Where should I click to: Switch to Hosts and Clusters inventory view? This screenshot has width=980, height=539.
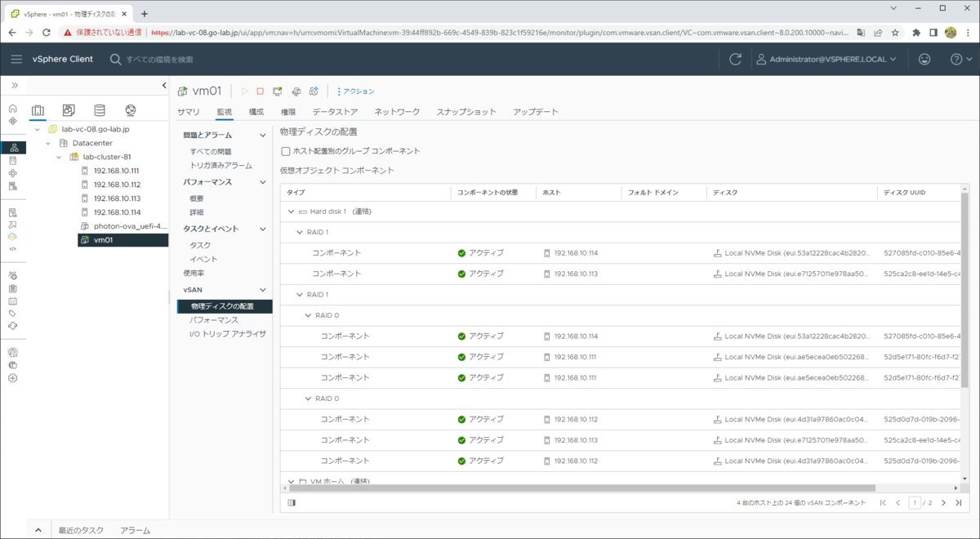[x=38, y=111]
